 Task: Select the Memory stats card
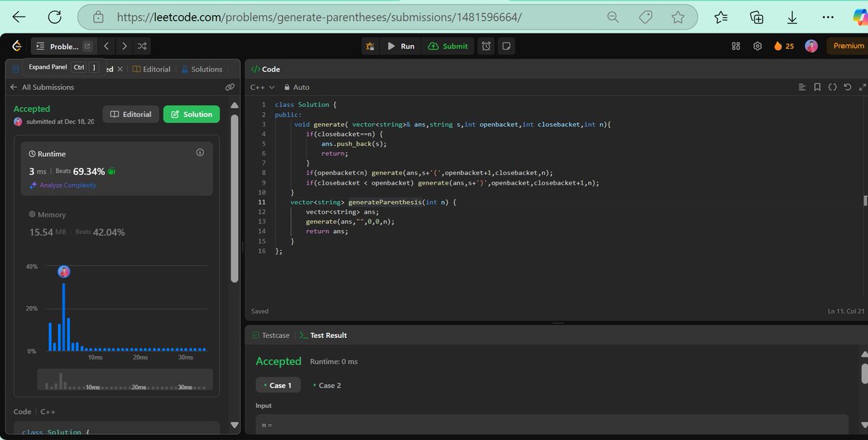117,224
